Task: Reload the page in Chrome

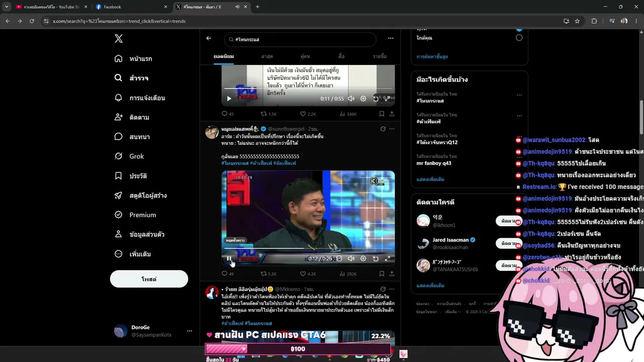Action: coord(32,21)
